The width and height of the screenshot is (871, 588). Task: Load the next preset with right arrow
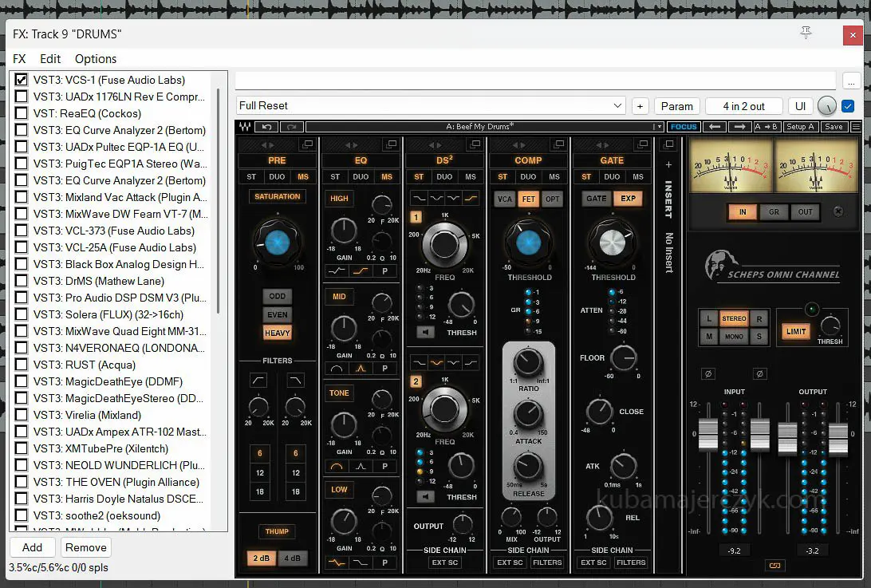pos(739,127)
